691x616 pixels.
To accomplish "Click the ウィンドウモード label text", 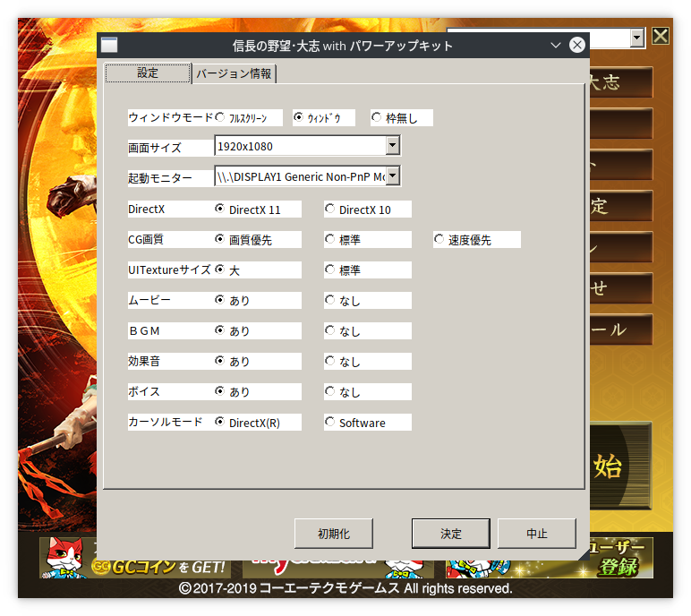I will 171,117.
